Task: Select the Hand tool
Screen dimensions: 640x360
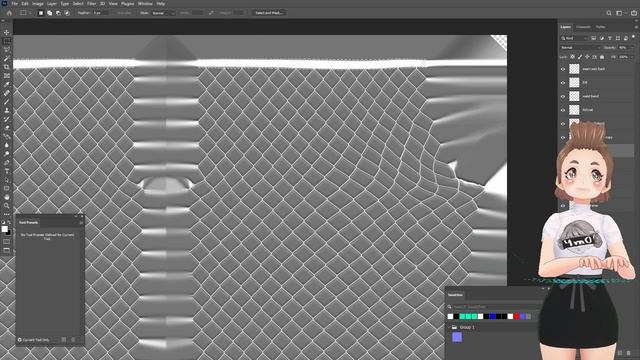Action: [x=7, y=197]
